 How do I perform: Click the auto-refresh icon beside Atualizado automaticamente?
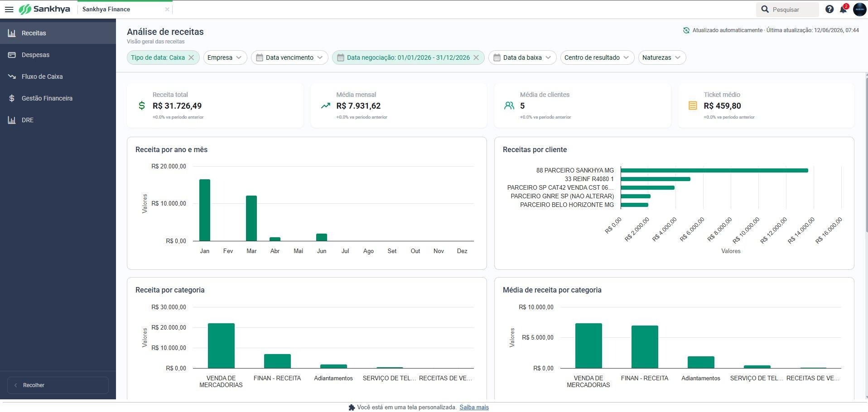(686, 30)
